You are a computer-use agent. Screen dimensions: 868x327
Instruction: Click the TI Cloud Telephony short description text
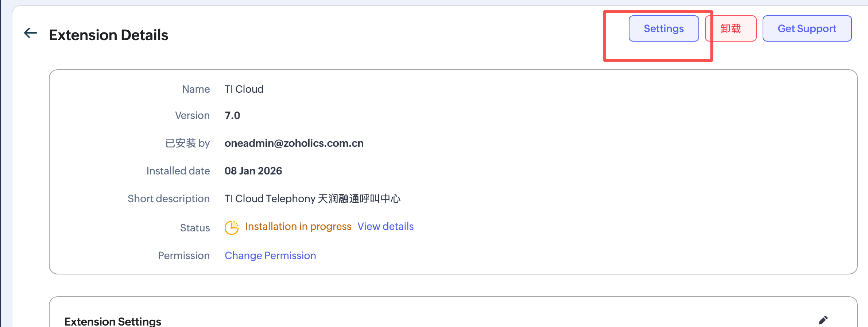pyautogui.click(x=313, y=199)
